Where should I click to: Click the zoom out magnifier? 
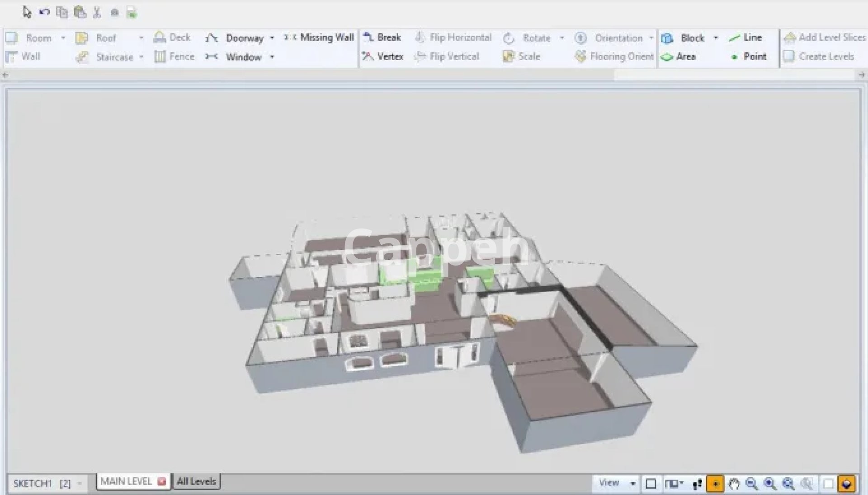click(752, 484)
